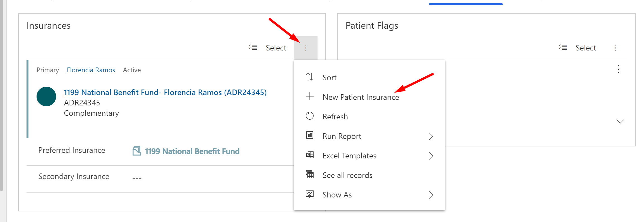Viewport: 644px width, 222px height.
Task: Click Select in Insurances panel
Action: coord(276,48)
